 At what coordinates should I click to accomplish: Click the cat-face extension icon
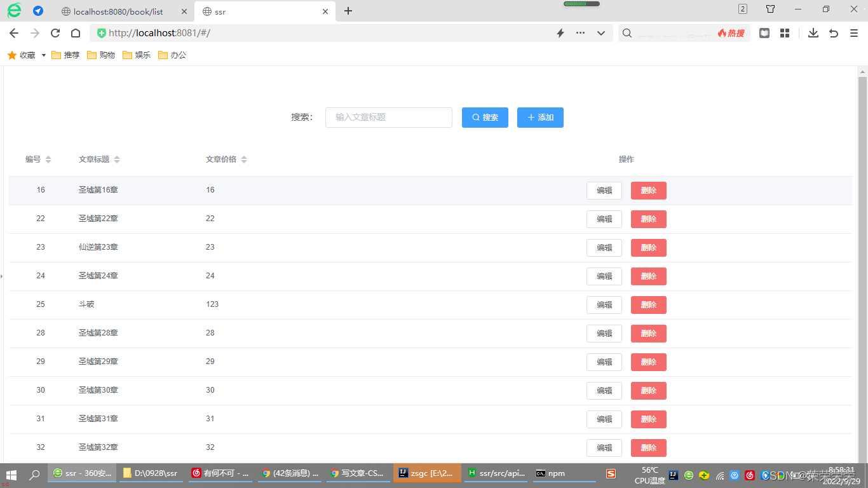(764, 33)
